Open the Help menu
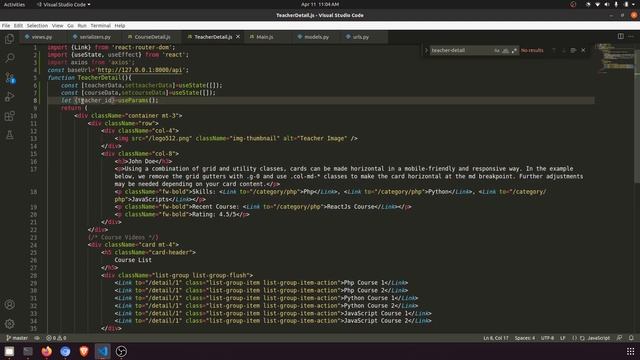Screen dimensions: 640x360 click(120, 25)
